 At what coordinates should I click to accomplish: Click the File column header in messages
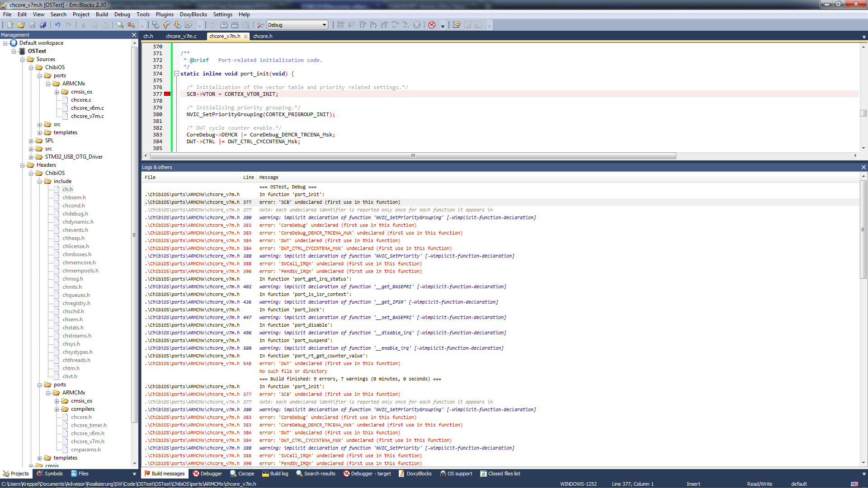click(191, 178)
